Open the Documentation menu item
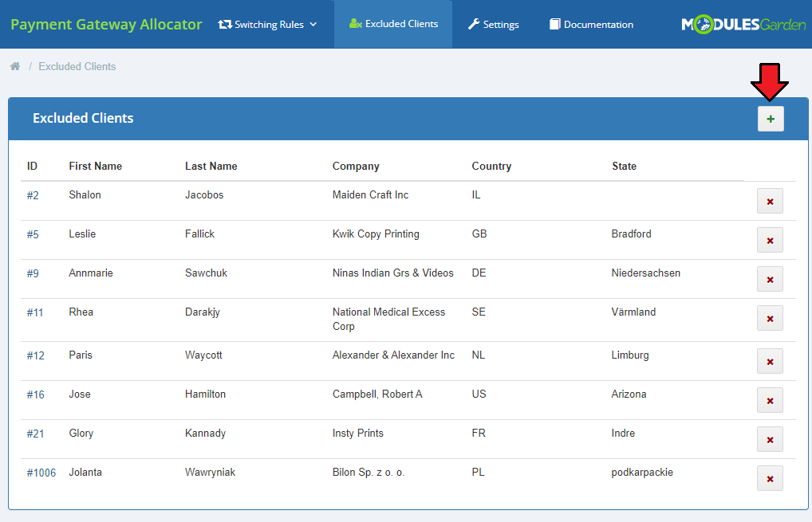The image size is (812, 522). point(591,25)
